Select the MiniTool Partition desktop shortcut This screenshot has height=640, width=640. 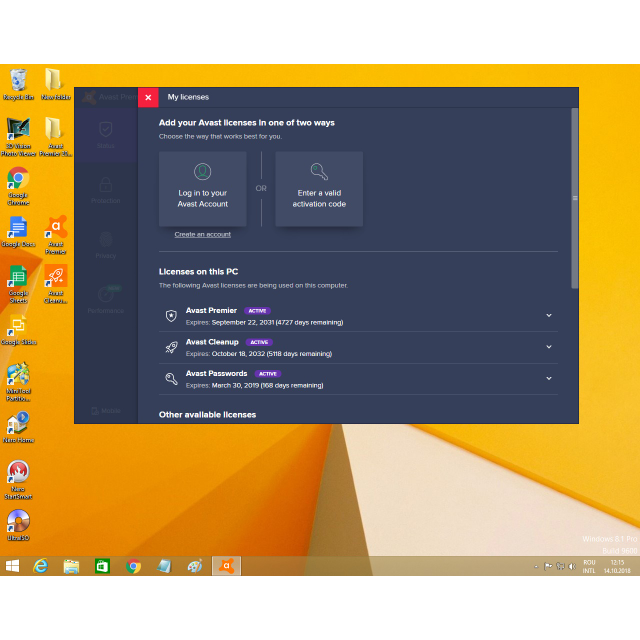pos(18,382)
